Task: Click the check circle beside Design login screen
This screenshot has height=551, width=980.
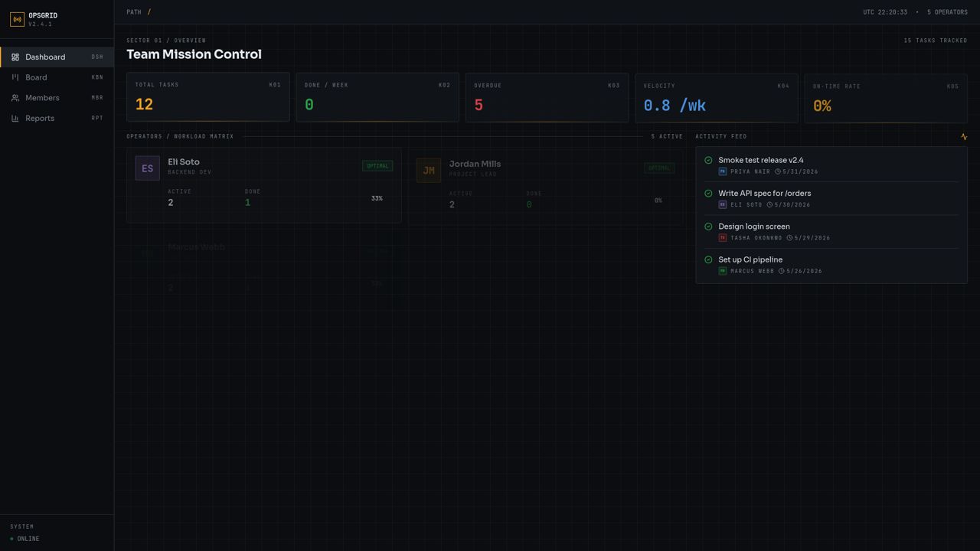Action: 708,227
